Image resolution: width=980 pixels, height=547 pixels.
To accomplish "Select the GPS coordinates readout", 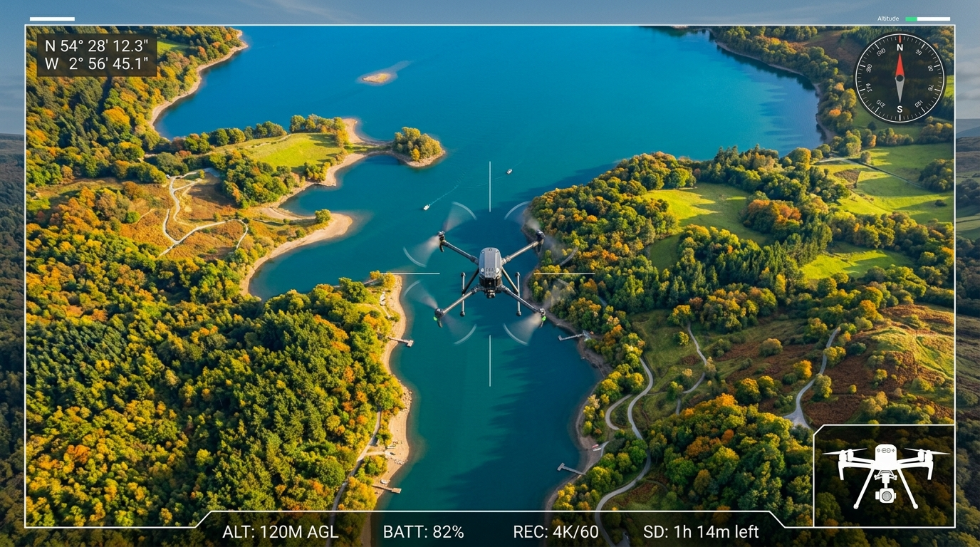I will pyautogui.click(x=96, y=55).
